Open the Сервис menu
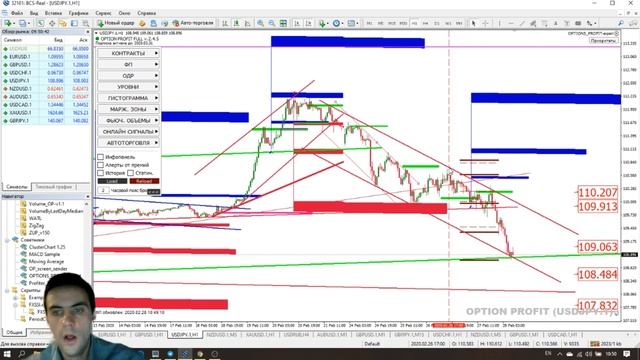The image size is (640, 360). tap(103, 13)
